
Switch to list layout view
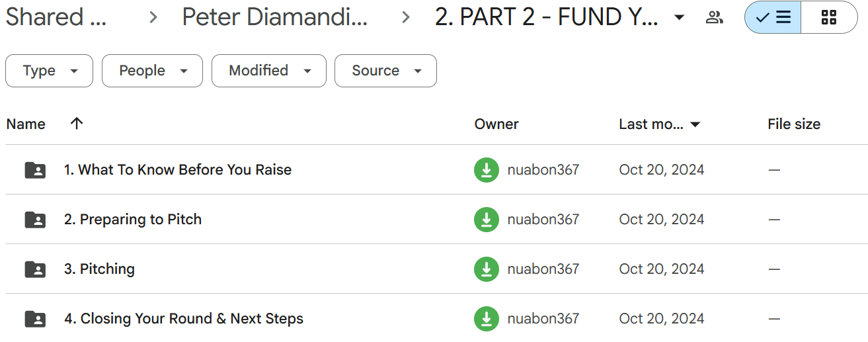pos(773,17)
